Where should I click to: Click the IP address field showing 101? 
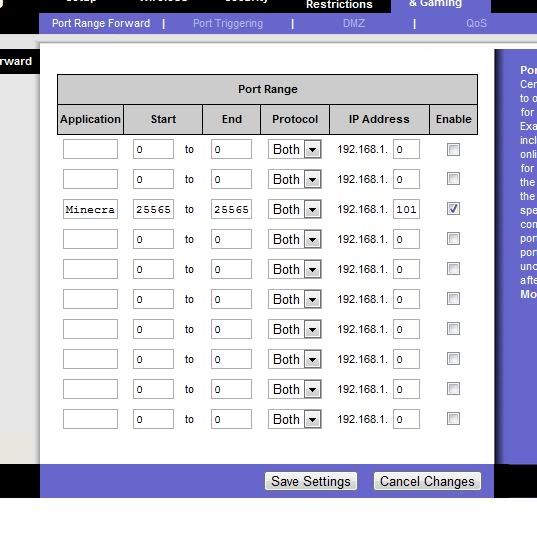[x=406, y=209]
